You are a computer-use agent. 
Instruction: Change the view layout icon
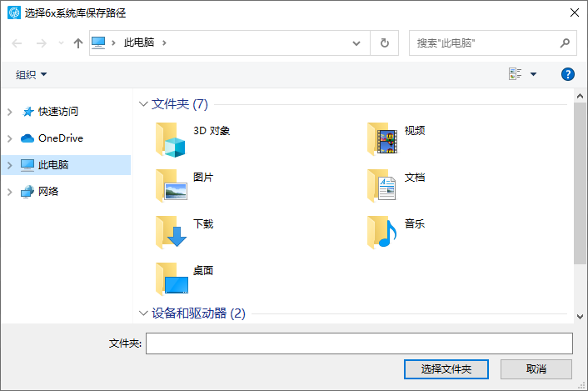pos(516,74)
